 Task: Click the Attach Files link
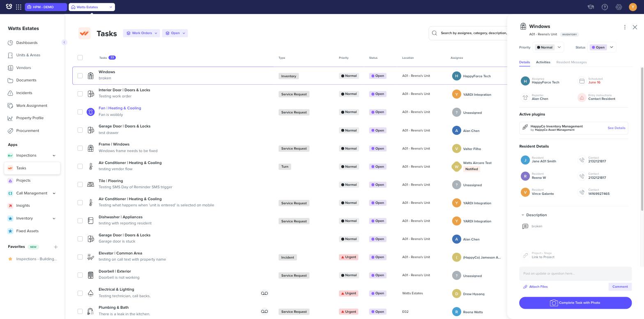(x=535, y=287)
